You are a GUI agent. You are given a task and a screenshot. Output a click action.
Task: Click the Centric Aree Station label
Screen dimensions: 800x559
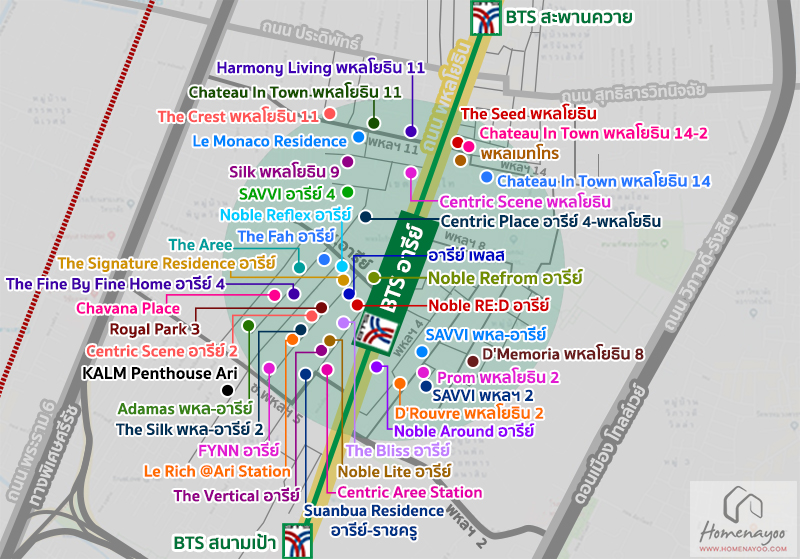[x=410, y=492]
